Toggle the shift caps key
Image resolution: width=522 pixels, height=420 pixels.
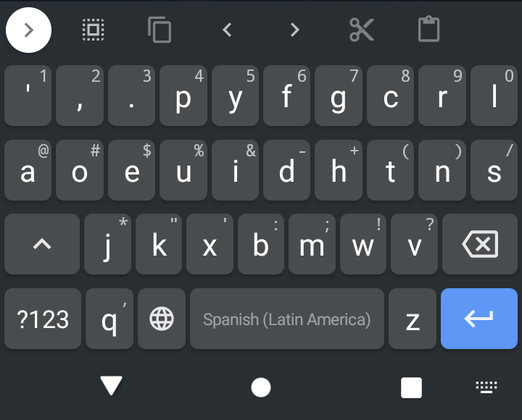coord(42,244)
